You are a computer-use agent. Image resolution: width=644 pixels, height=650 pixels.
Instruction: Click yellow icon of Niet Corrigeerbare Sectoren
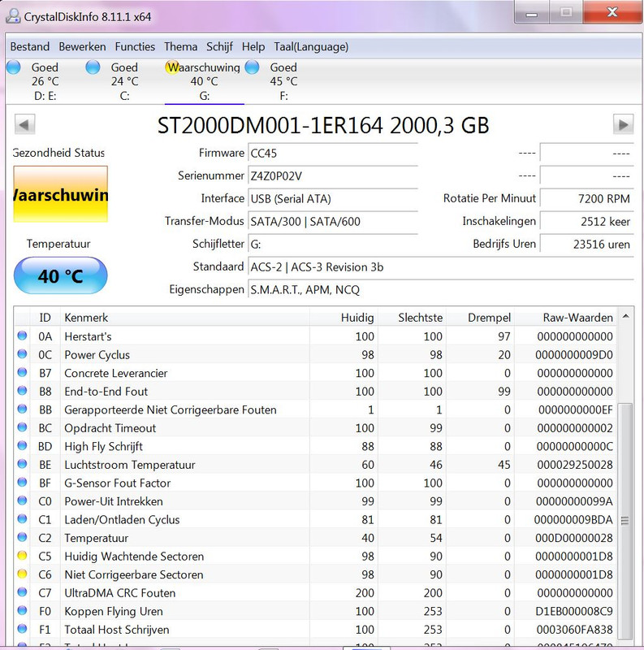(23, 574)
